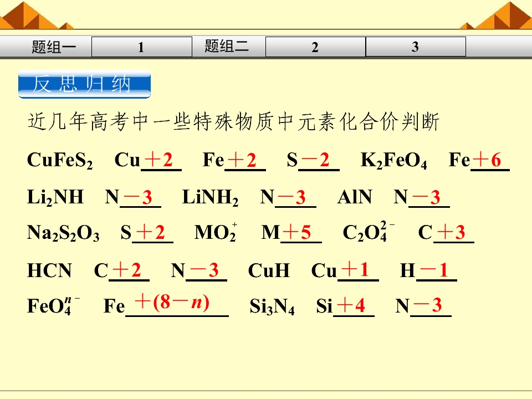
Task: Open the 题组一 navigation section
Action: point(54,47)
